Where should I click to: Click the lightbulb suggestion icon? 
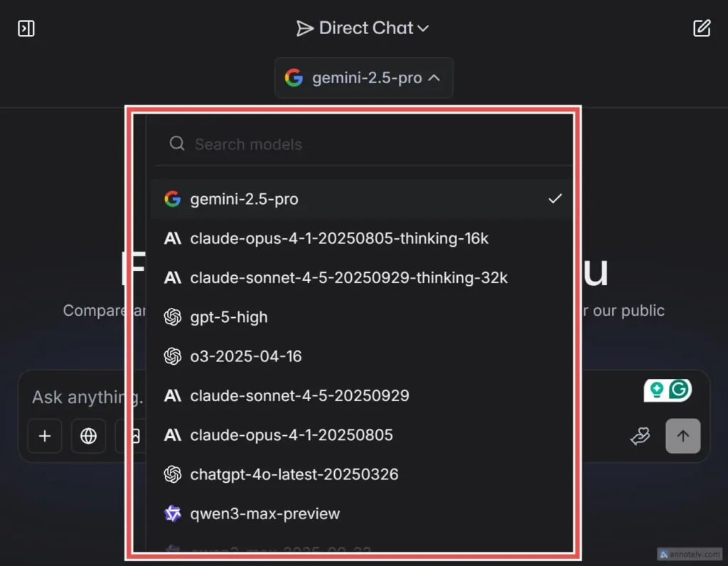[657, 390]
